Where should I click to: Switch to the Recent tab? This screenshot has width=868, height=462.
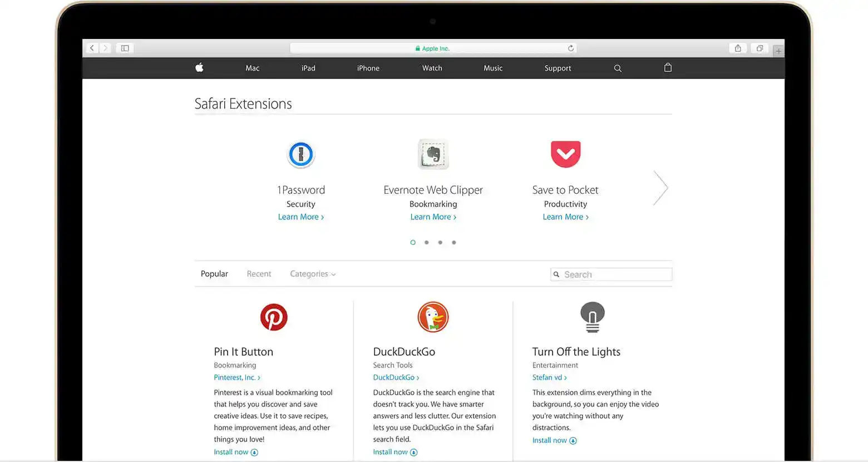coord(259,274)
